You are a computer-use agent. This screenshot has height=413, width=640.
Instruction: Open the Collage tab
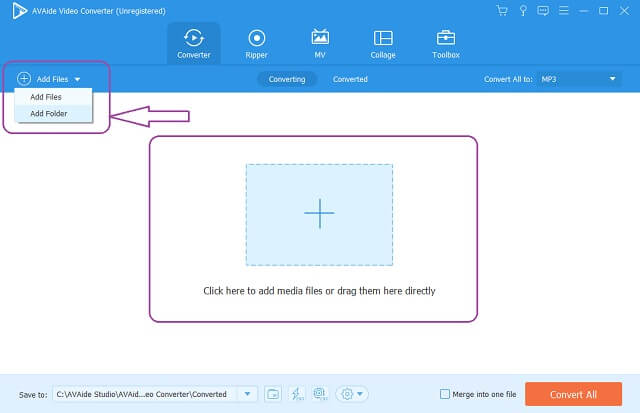pyautogui.click(x=383, y=43)
